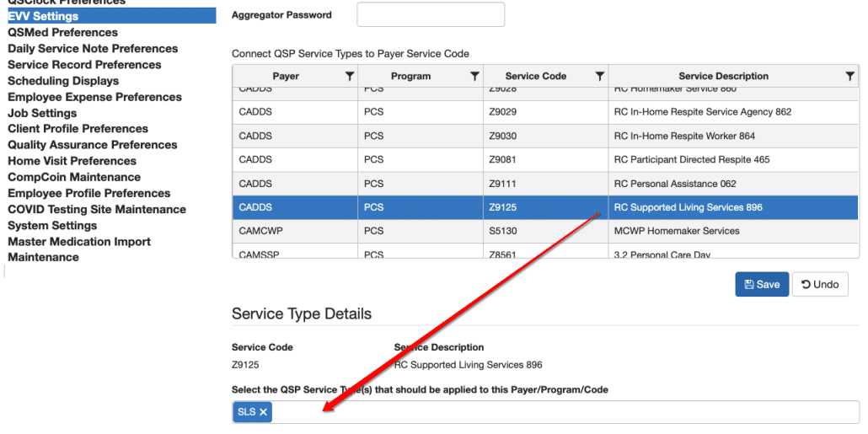The image size is (868, 434).
Task: Click the Z9111 service code cell
Action: [545, 183]
